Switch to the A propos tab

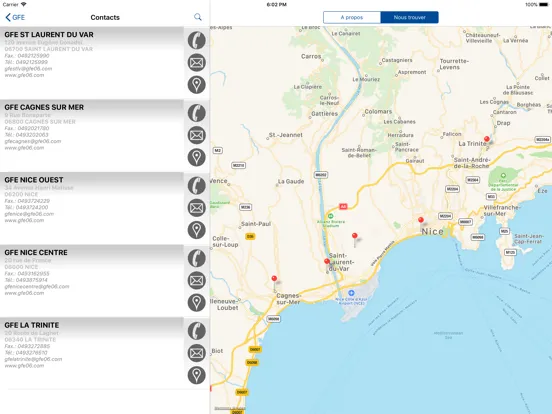[352, 17]
